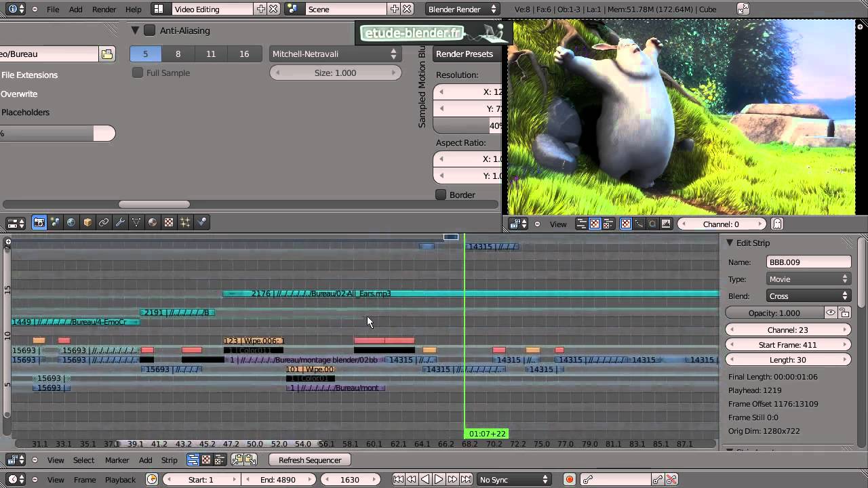This screenshot has height=488, width=868.
Task: Enable the Full Sample checkbox
Action: click(x=138, y=73)
